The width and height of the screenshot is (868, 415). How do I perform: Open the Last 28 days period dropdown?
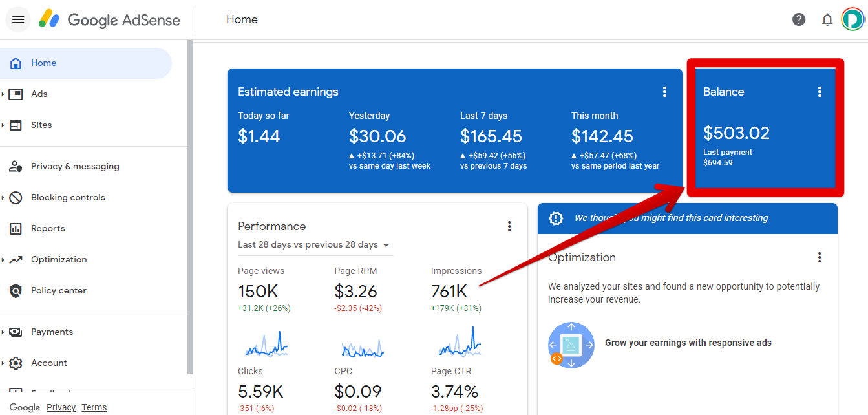point(314,245)
